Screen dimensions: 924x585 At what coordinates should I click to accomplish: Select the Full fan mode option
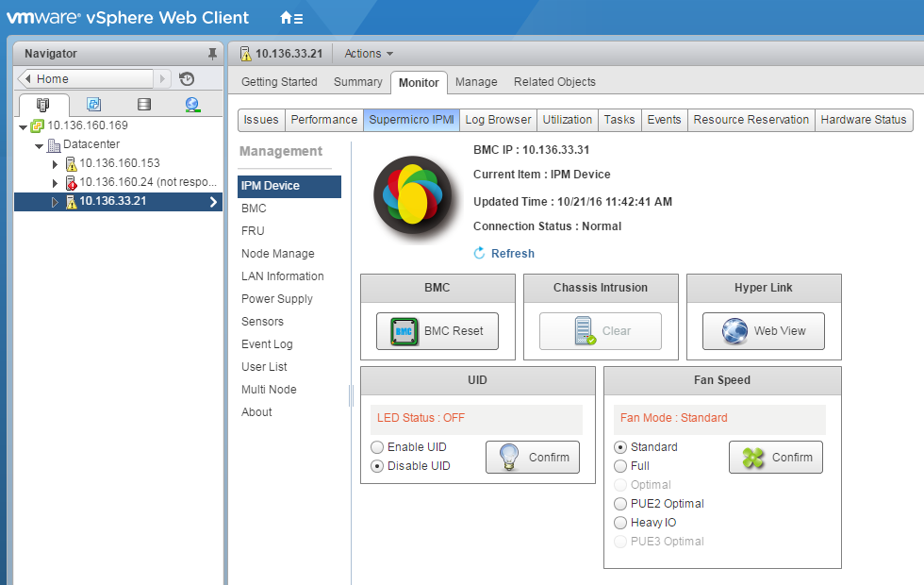click(620, 465)
